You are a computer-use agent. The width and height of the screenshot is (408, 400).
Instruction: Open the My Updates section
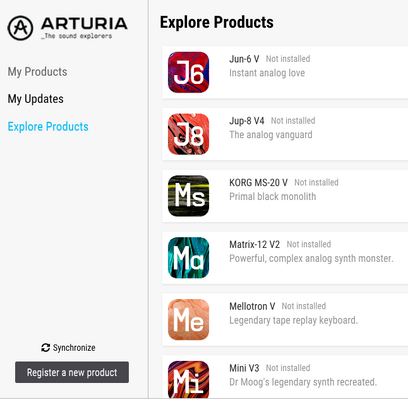[36, 99]
